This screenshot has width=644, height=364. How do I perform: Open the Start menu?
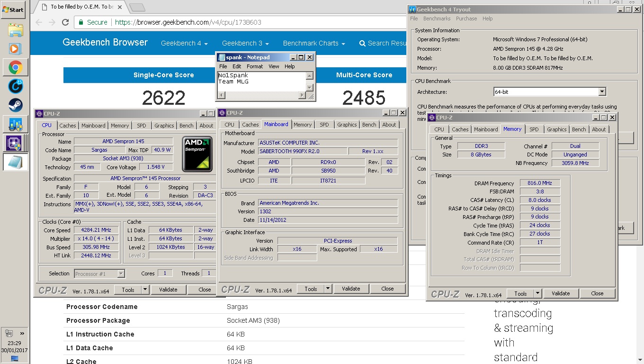click(13, 9)
